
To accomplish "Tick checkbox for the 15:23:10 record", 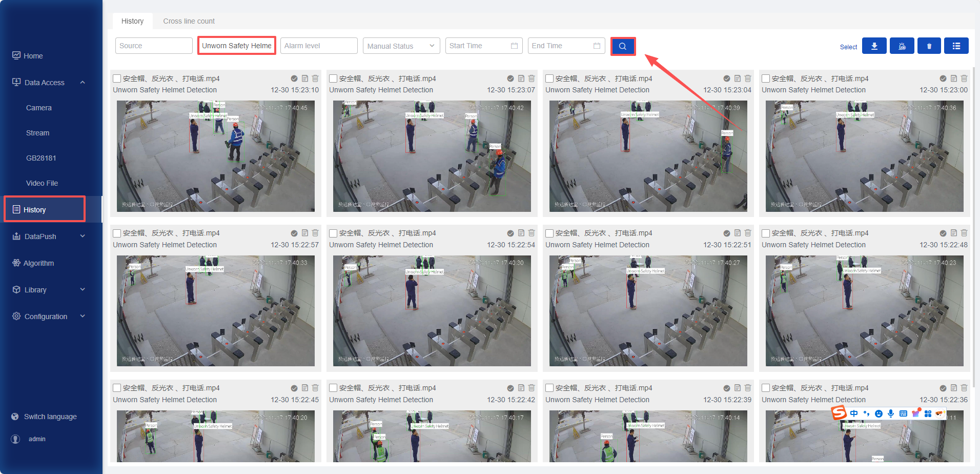I will [117, 78].
